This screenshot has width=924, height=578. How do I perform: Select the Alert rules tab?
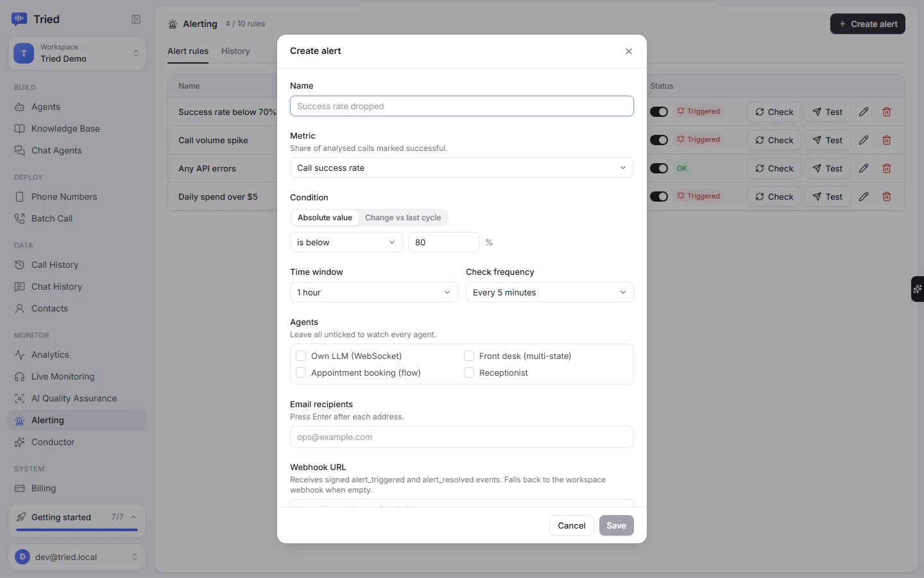188,51
